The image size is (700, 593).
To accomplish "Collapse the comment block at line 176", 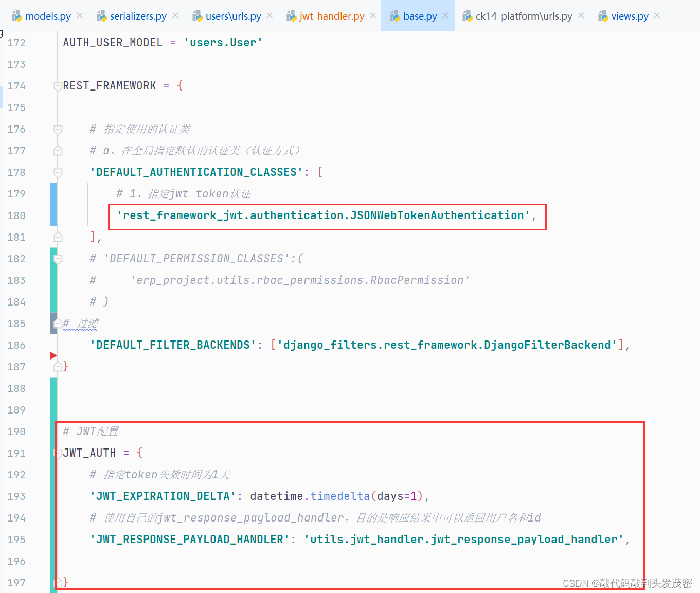I will (x=58, y=130).
